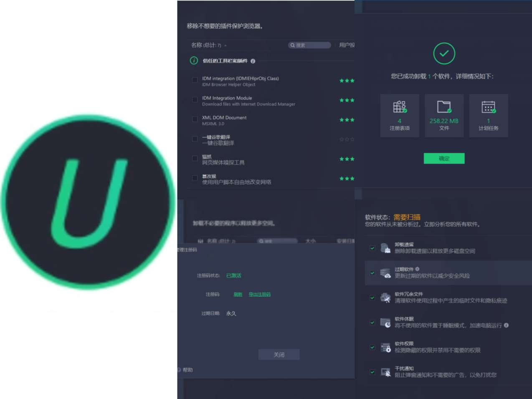This screenshot has width=532, height=399.
Task: Uncheck the 卸载遗留 checkbox
Action: [x=372, y=248]
